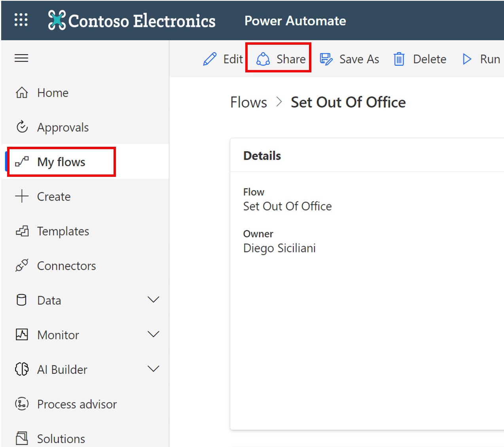The height and width of the screenshot is (447, 504).
Task: Click the Save As icon
Action: (x=326, y=59)
